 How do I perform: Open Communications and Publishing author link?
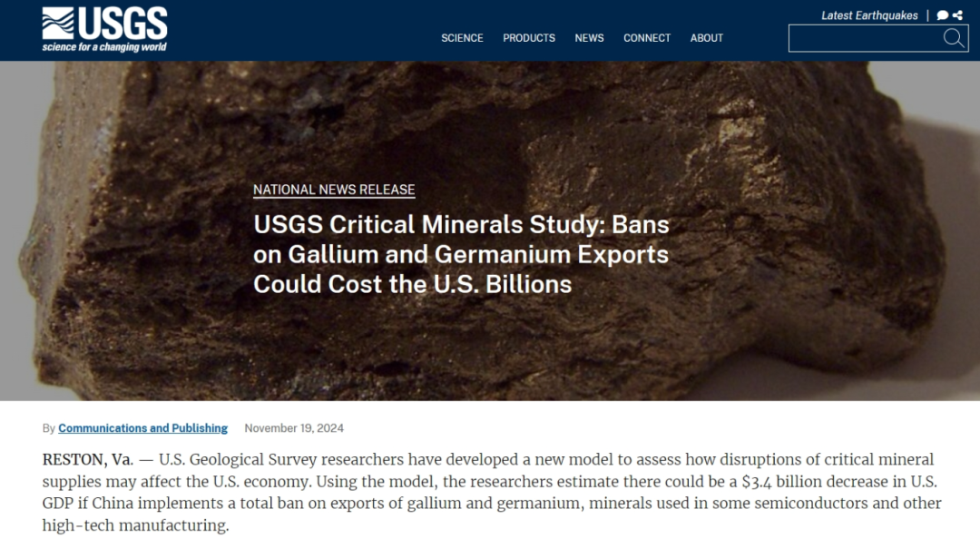[x=142, y=428]
